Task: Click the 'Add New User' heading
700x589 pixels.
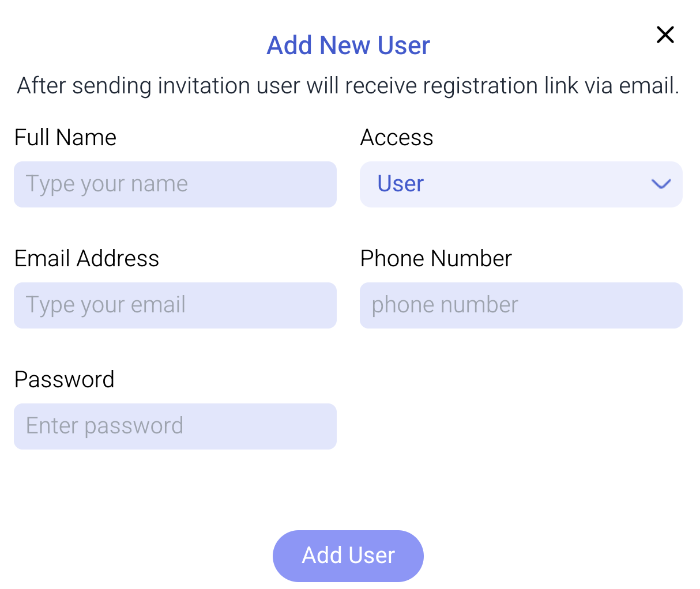Action: (348, 46)
